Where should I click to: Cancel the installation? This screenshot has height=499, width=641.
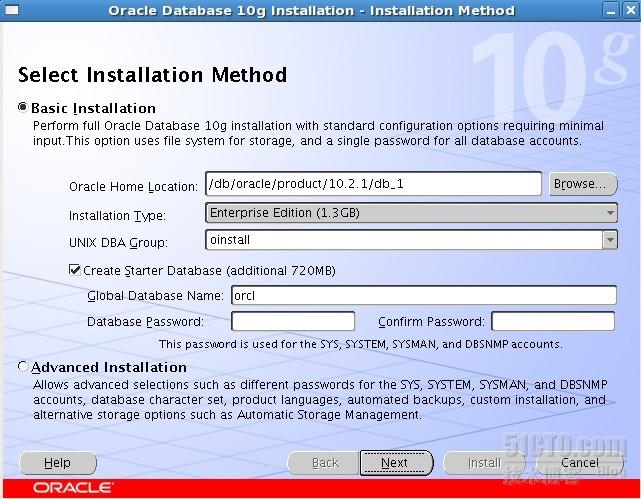[580, 463]
